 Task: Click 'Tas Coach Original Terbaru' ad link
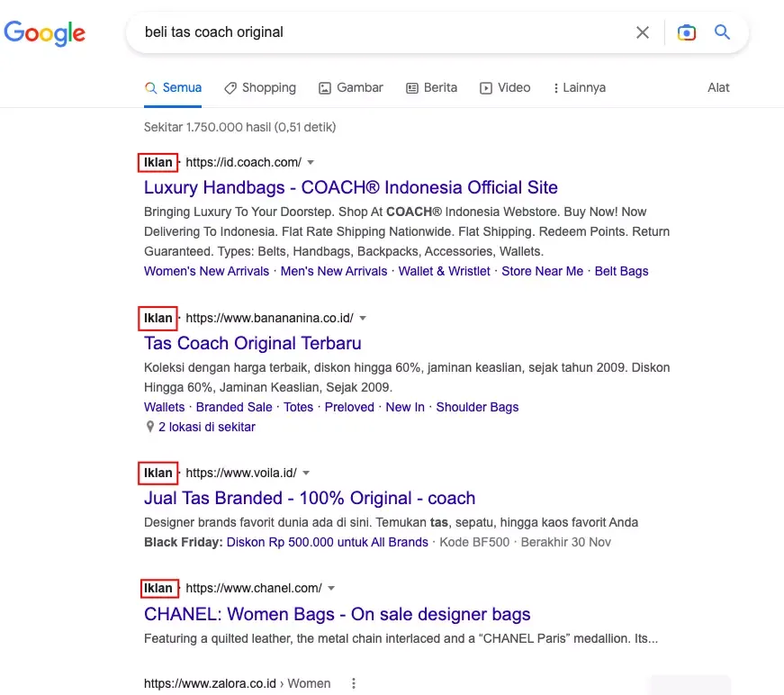pyautogui.click(x=252, y=343)
